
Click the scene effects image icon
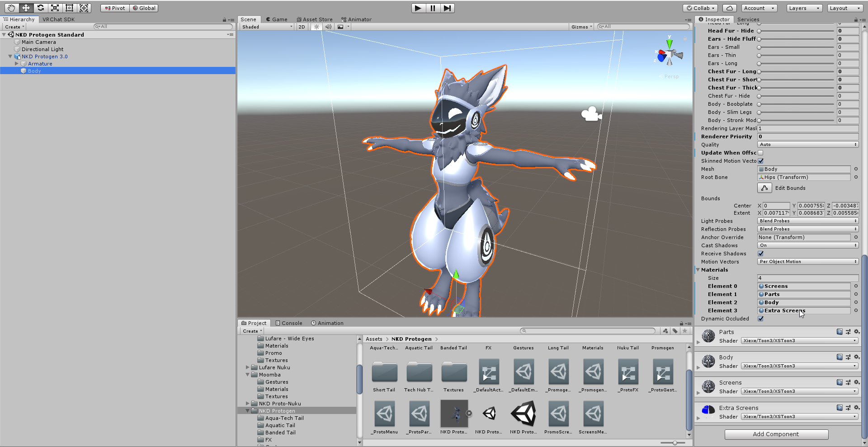[x=340, y=27]
